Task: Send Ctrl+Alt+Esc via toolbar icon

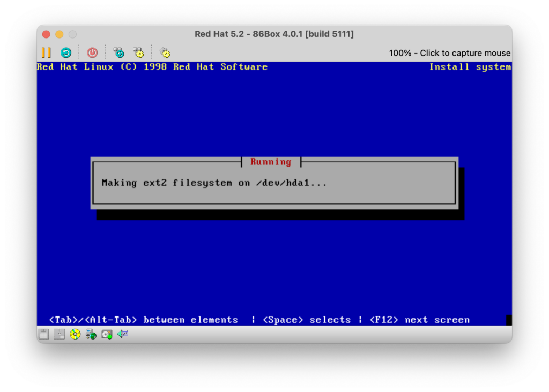Action: click(x=139, y=53)
